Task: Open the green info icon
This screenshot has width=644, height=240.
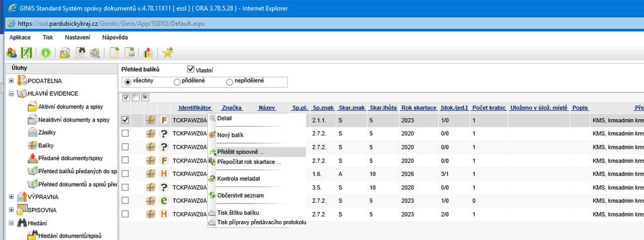Action: point(45,53)
